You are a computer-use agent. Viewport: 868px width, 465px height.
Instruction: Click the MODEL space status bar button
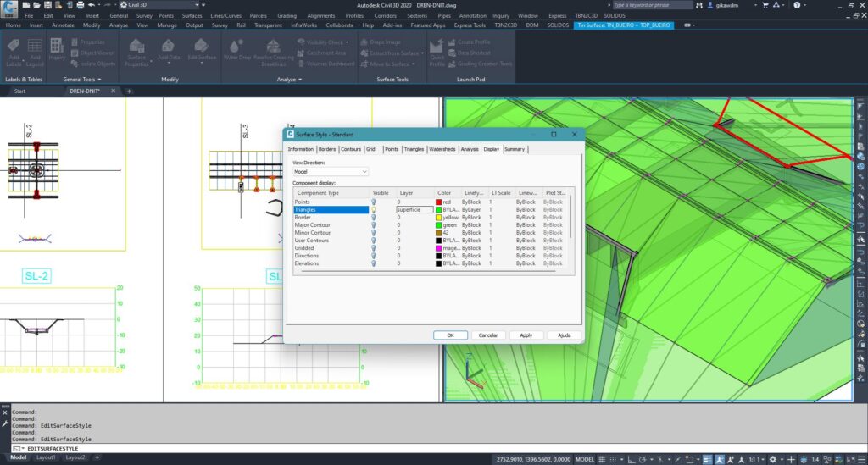pyautogui.click(x=585, y=459)
